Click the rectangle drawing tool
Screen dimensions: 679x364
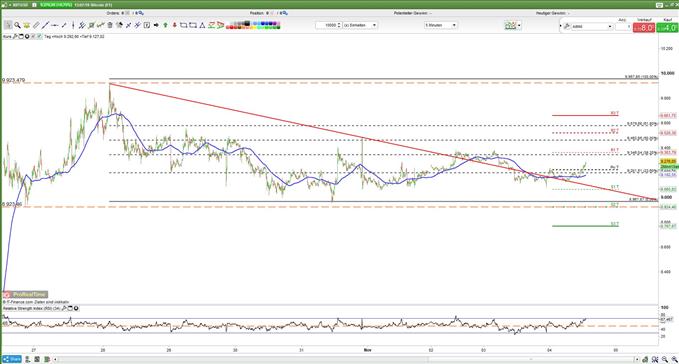184,25
